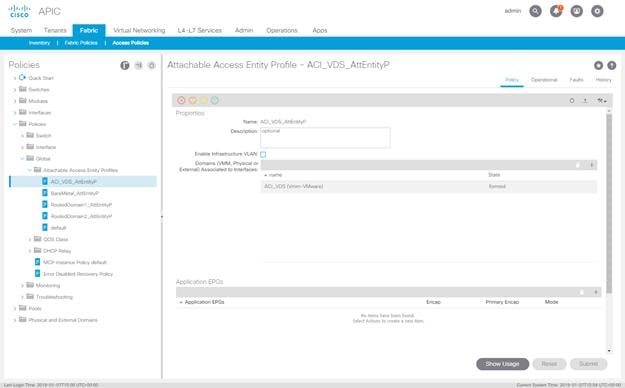Open the Inventory submenu link
Image resolution: width=625 pixels, height=388 pixels.
[39, 43]
